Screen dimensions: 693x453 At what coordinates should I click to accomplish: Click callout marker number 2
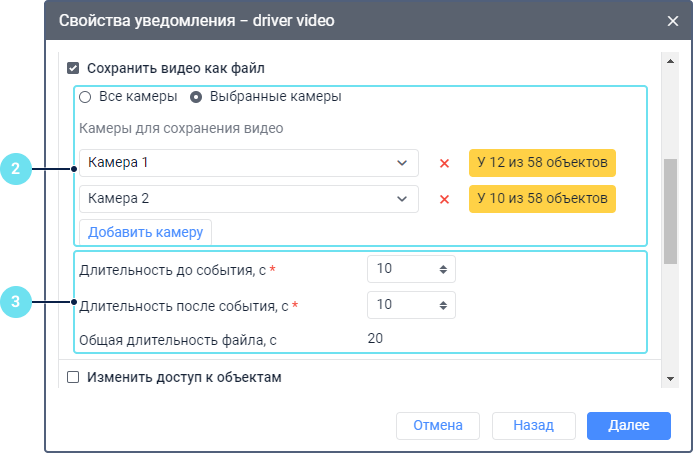(16, 169)
